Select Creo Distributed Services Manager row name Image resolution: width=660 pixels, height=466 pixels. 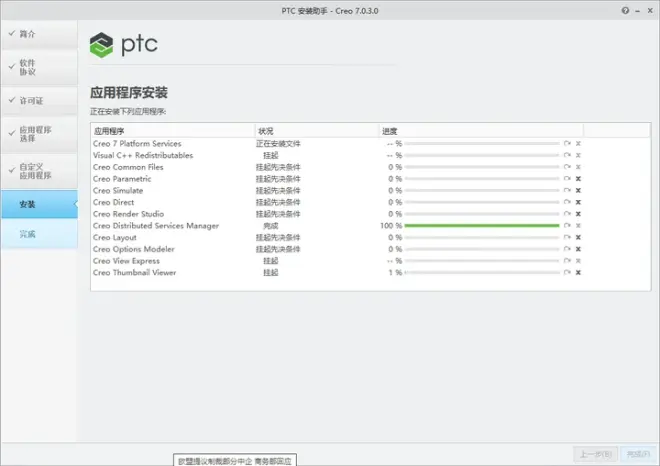156,226
